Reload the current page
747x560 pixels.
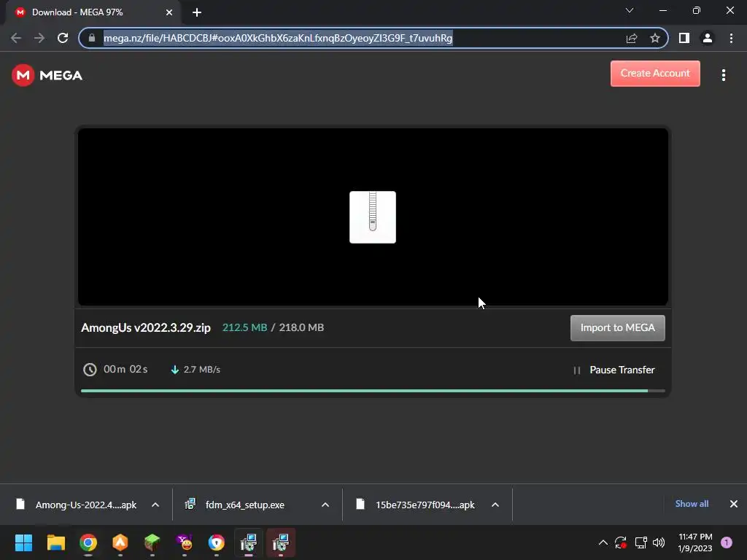click(x=63, y=38)
